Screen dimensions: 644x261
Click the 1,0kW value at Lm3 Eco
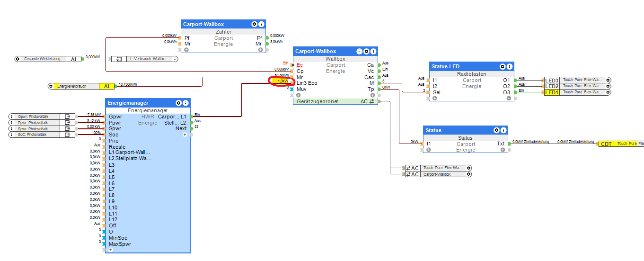pos(283,81)
